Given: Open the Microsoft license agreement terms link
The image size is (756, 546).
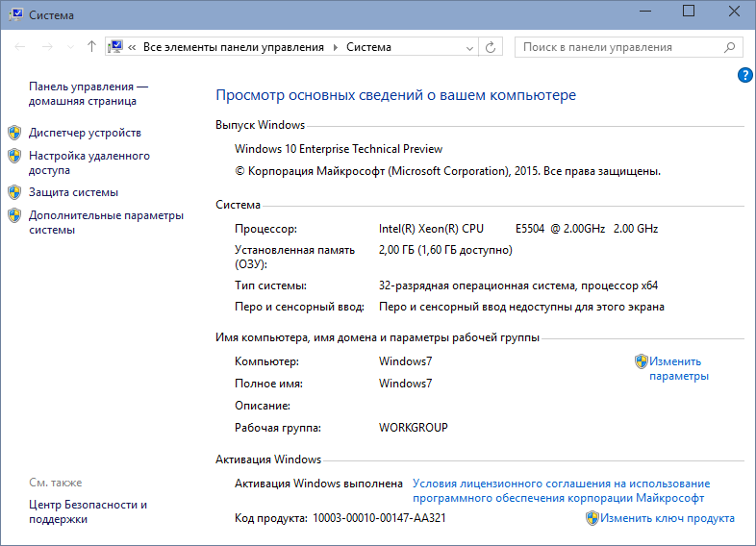Looking at the screenshot, I should [561, 490].
